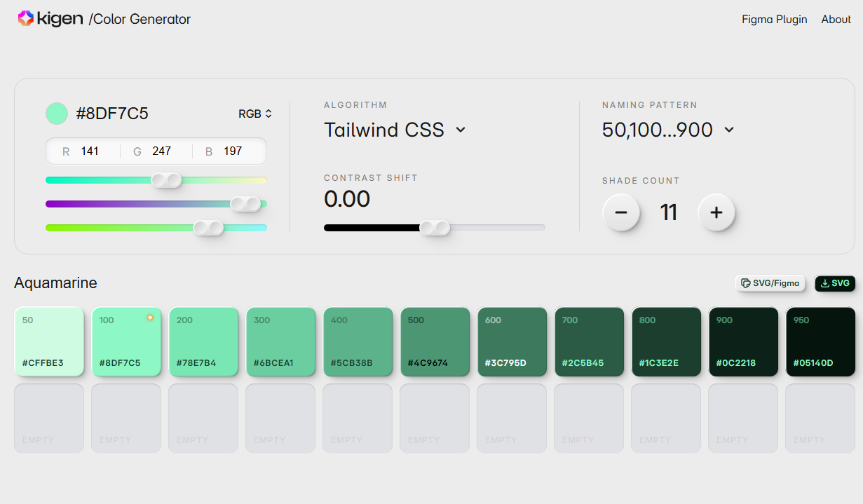This screenshot has height=504, width=863.
Task: Click the minus shade count button
Action: [622, 212]
